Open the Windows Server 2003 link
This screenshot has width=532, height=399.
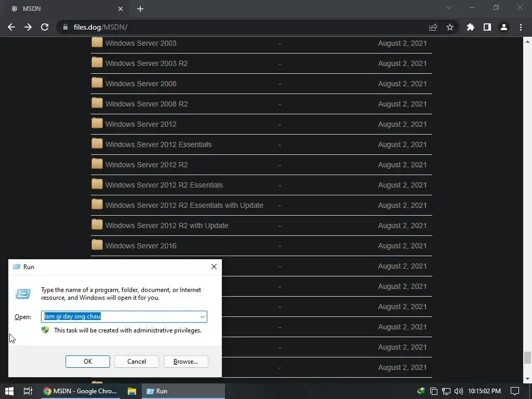pyautogui.click(x=141, y=43)
